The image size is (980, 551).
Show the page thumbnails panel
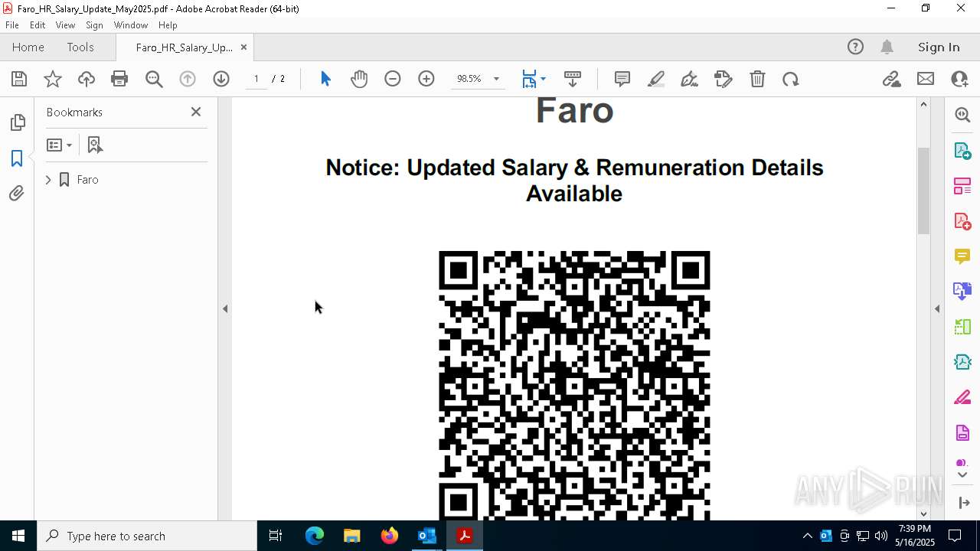coord(17,122)
